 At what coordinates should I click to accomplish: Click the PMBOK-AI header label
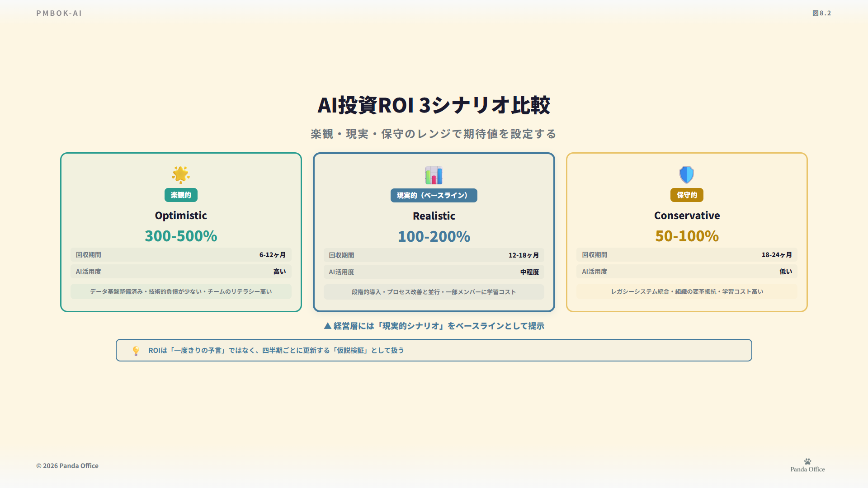tap(59, 13)
